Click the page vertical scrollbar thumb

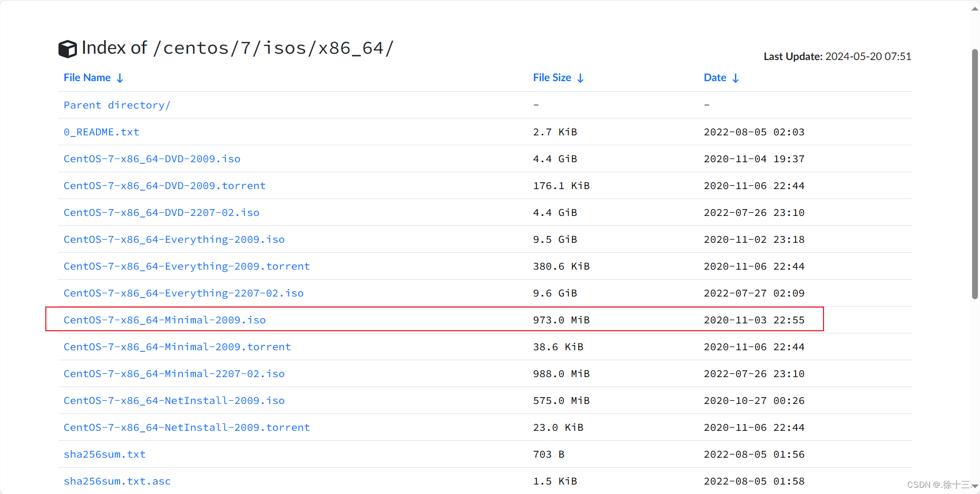(x=975, y=174)
